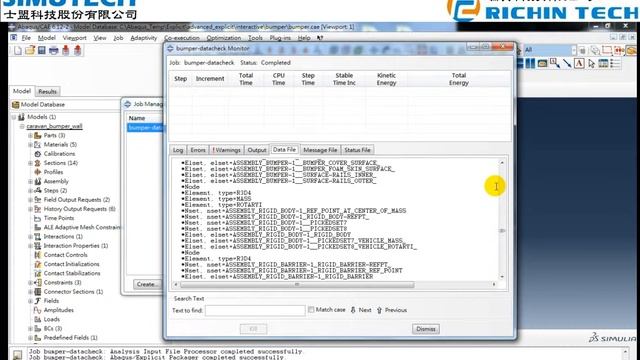
Task: Click the Amplitudes icon in model tree
Action: [x=38, y=310]
